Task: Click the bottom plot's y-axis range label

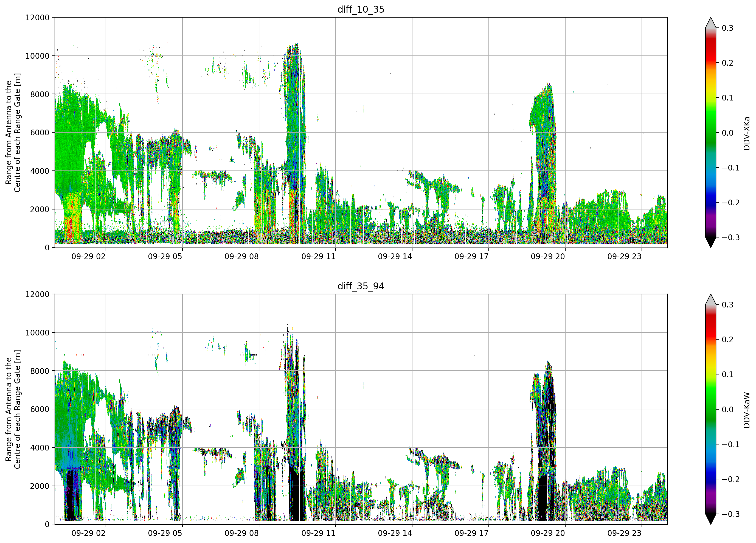Action: [x=13, y=409]
